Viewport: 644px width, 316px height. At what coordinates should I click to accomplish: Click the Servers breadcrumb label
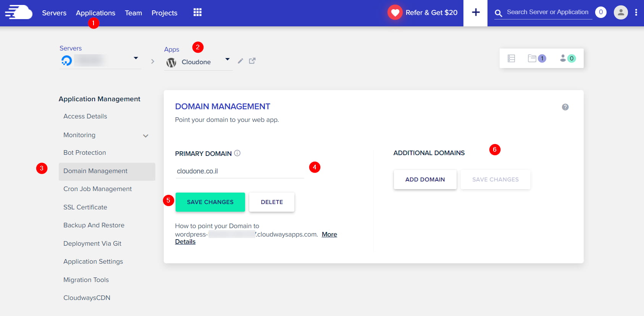(x=71, y=48)
